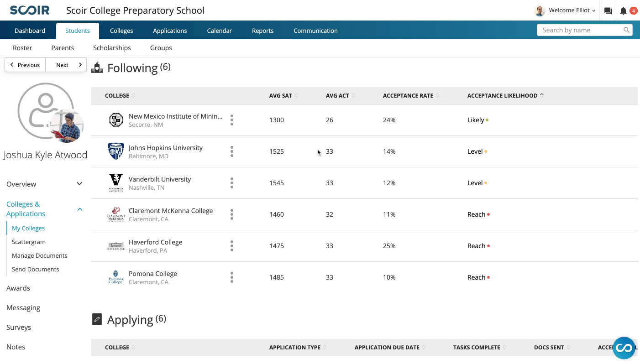Select the Students tab
Screen dimensions: 640x364
[x=78, y=31]
